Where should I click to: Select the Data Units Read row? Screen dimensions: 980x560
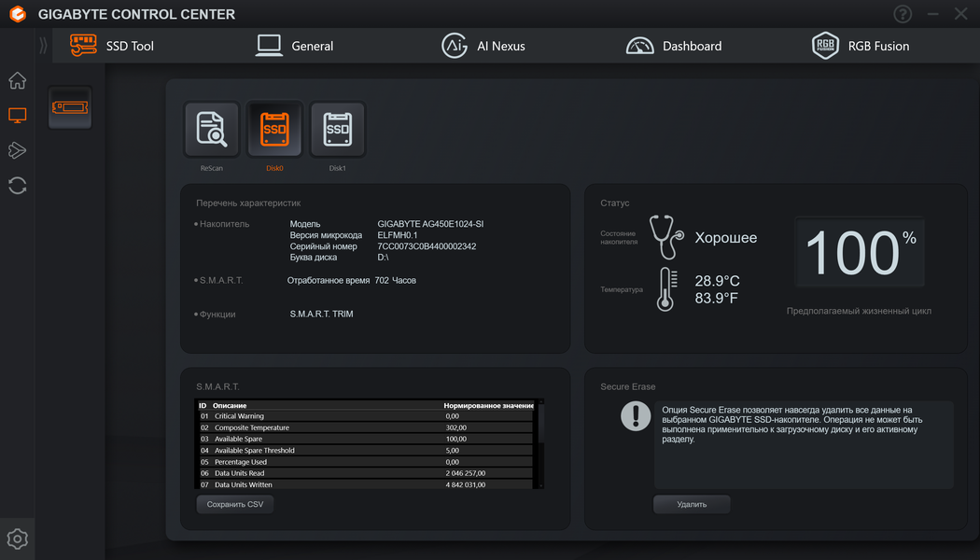click(366, 473)
